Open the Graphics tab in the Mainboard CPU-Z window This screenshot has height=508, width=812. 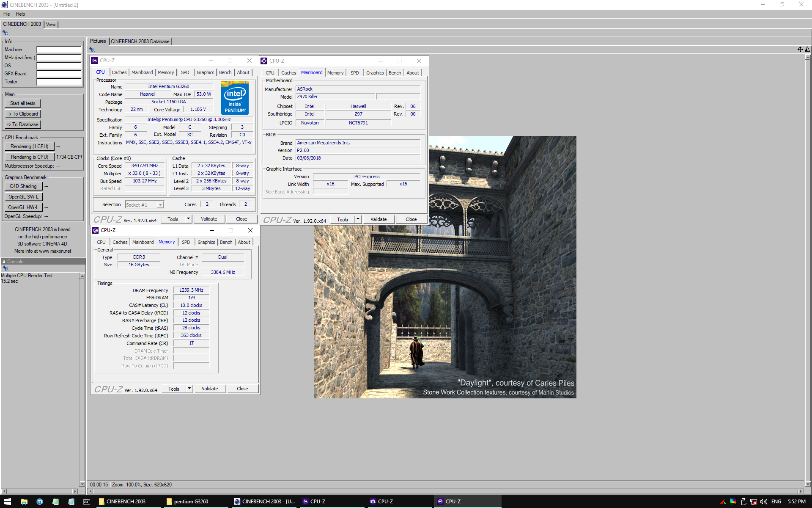[x=375, y=73]
